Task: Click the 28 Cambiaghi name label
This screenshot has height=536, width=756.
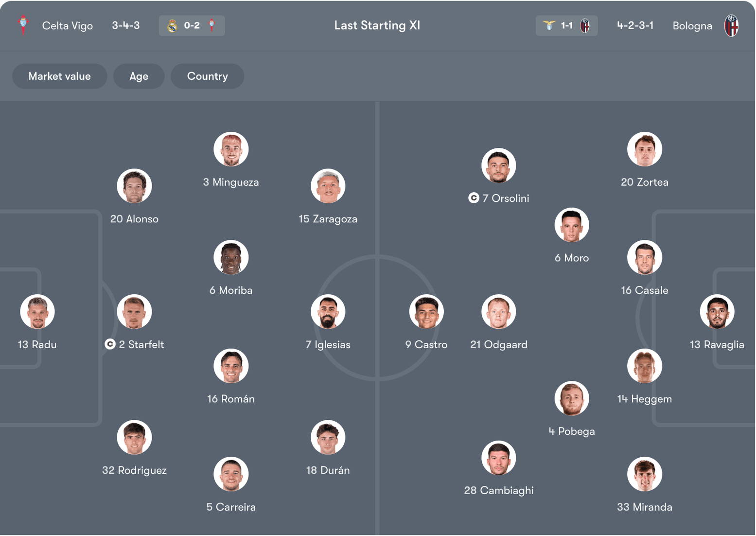Action: click(499, 490)
